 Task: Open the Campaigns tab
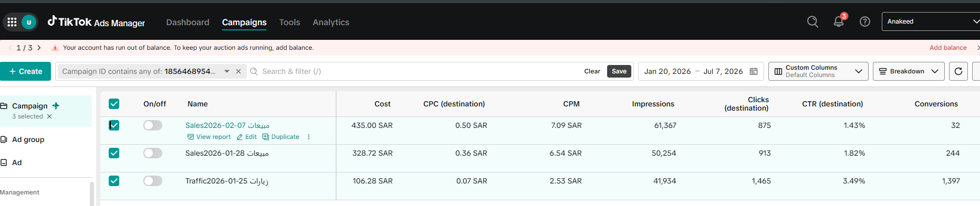(244, 22)
